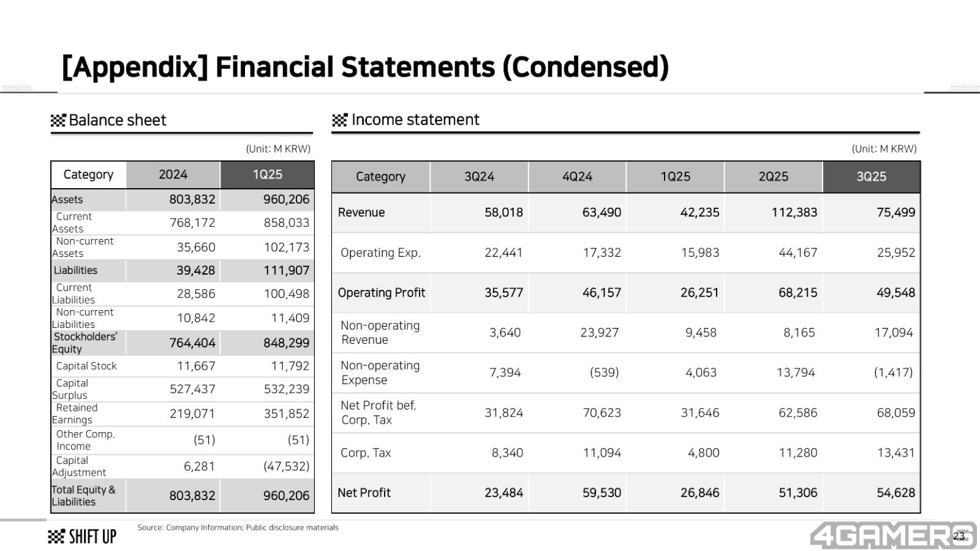The width and height of the screenshot is (980, 551).
Task: Click the 1Q25 header in the balance sheet table
Action: [267, 175]
